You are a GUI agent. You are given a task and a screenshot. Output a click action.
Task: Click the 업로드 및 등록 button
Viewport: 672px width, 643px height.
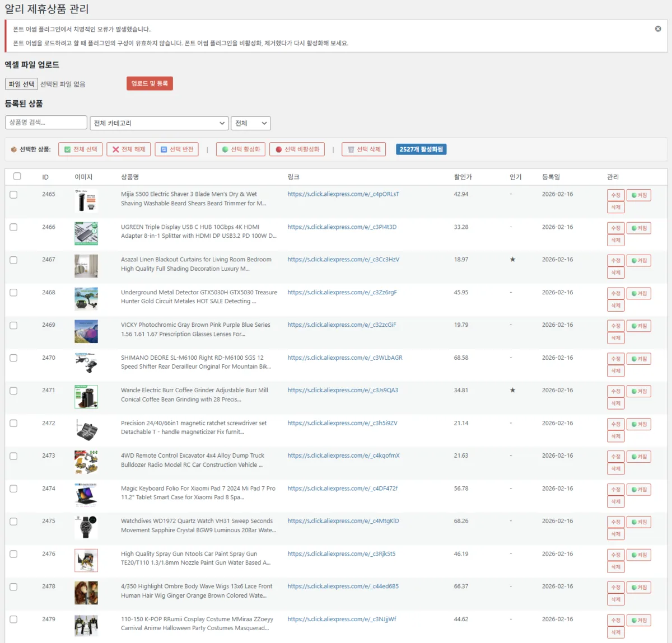150,83
